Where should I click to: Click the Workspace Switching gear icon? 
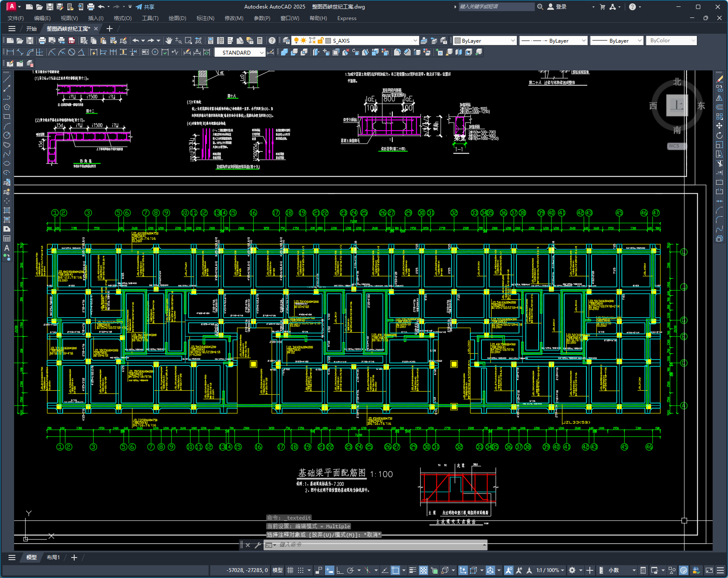572,570
